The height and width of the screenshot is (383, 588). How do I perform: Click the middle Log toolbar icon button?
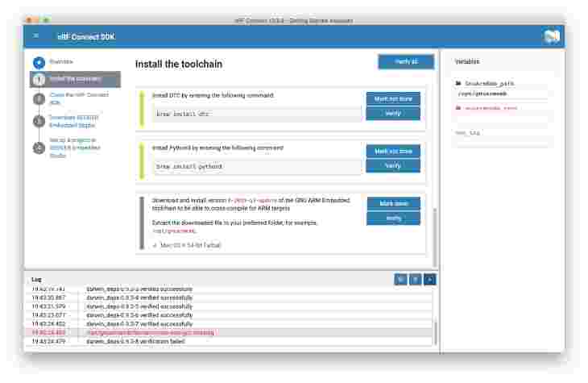click(415, 279)
